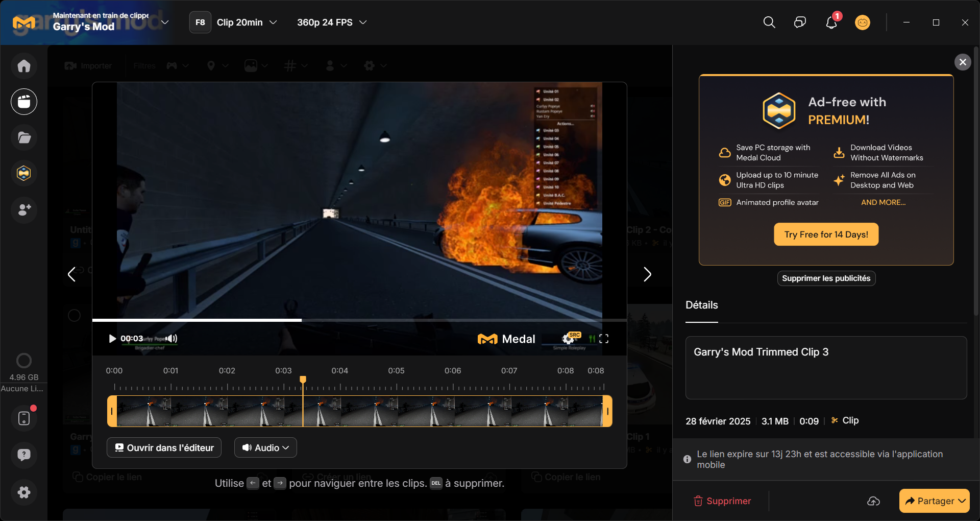Delete the clip with Supprimer
This screenshot has width=980, height=521.
coord(722,501)
